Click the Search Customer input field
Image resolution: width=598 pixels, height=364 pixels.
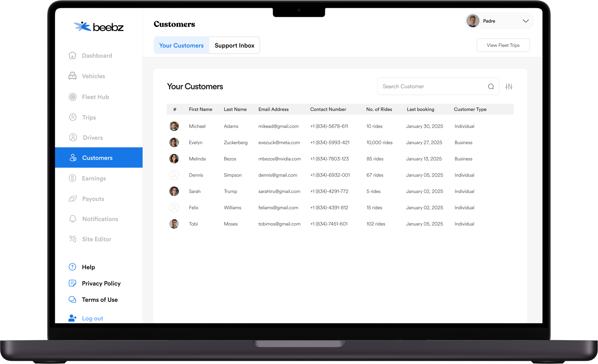[x=438, y=86]
